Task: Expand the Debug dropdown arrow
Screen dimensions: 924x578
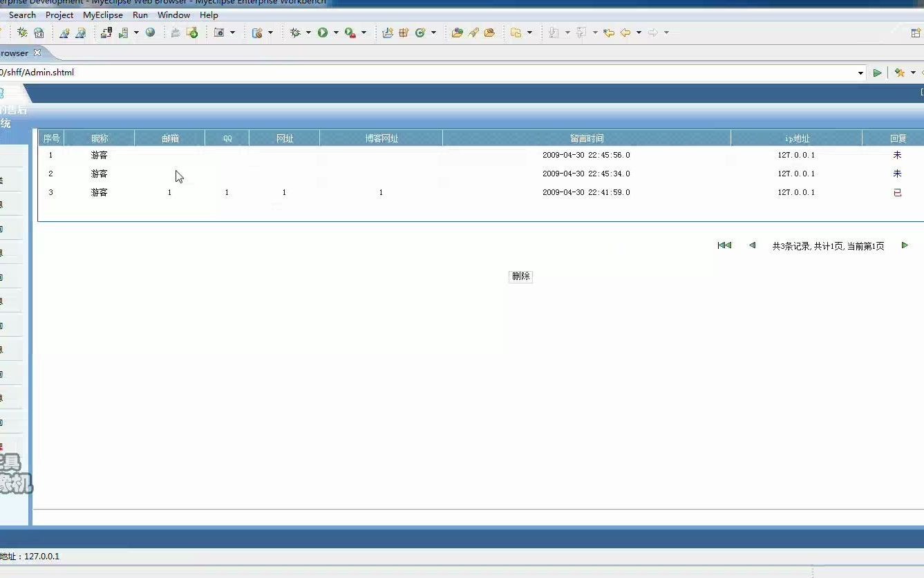Action: point(308,32)
